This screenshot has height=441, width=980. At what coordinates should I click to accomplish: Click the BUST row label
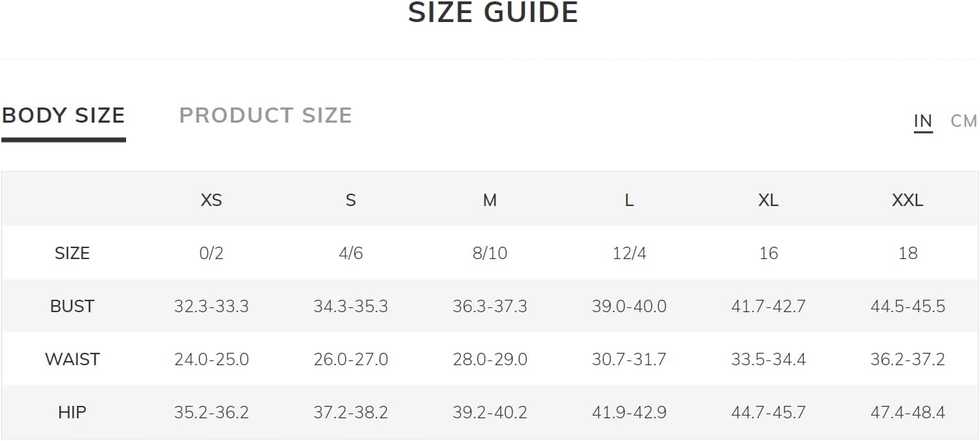click(x=72, y=307)
